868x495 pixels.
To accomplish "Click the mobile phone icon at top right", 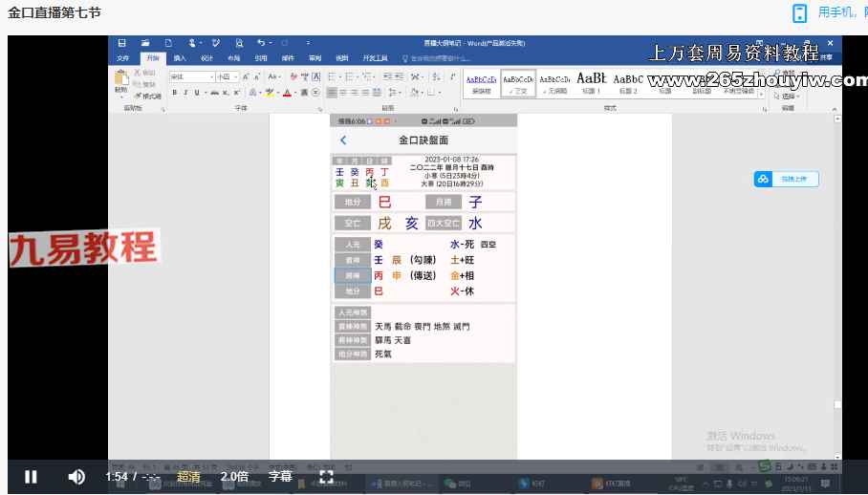I will coord(799,12).
